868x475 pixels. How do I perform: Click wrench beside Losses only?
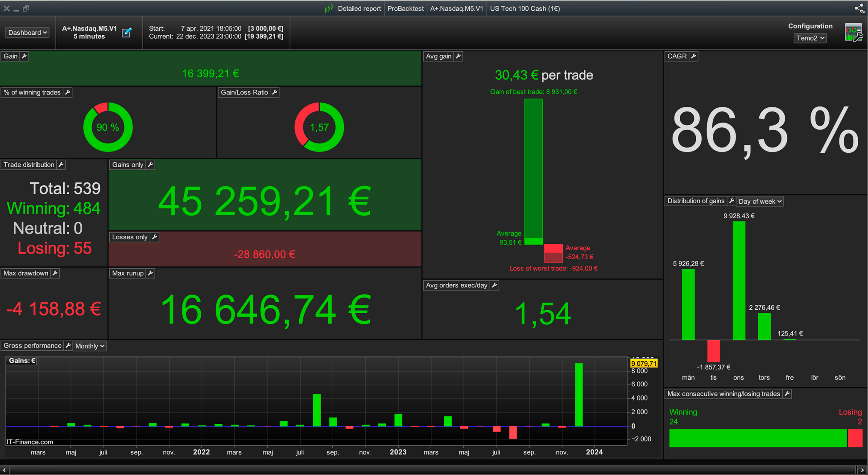[154, 237]
